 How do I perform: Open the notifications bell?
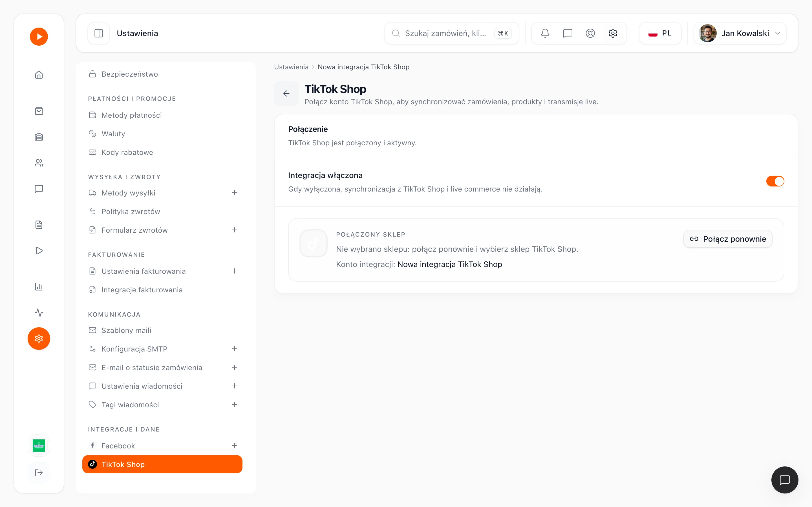tap(545, 33)
